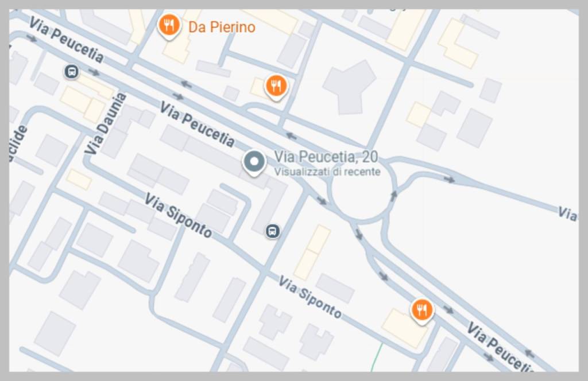Open the Da Pierino restaurant pin
588x381 pixels.
click(169, 26)
